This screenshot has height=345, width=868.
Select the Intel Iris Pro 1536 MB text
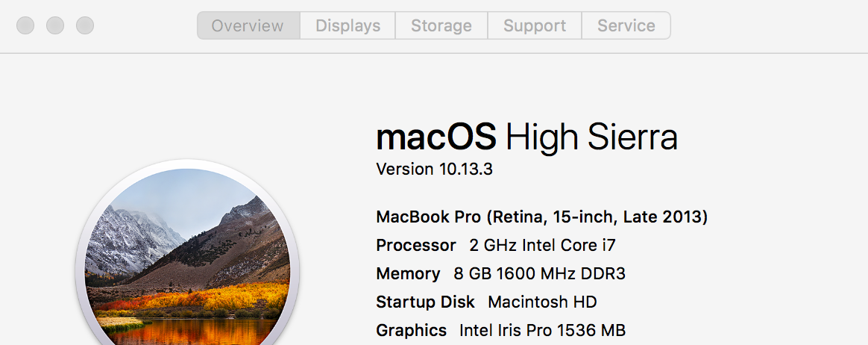coord(542,331)
